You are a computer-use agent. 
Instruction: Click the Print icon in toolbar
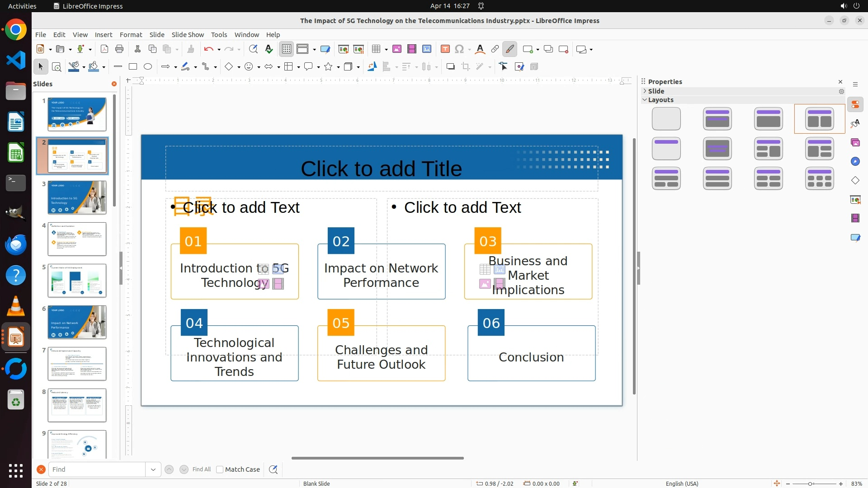coord(119,49)
